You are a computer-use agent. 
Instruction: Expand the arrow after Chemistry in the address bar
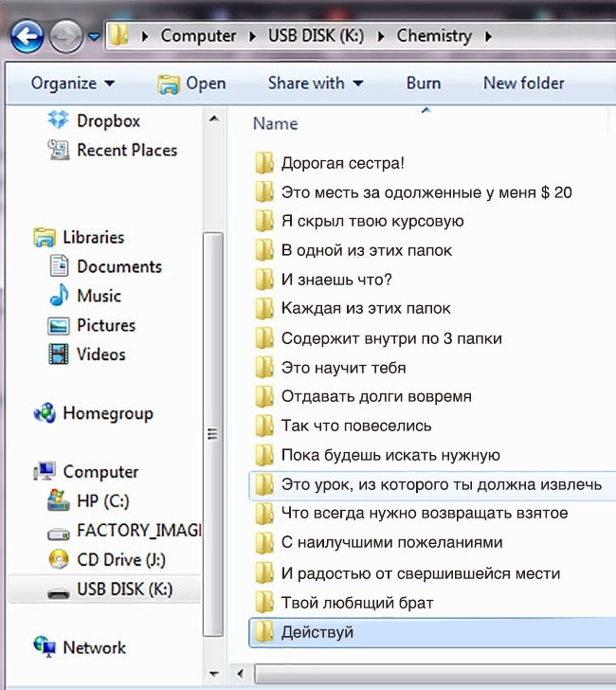click(x=488, y=37)
